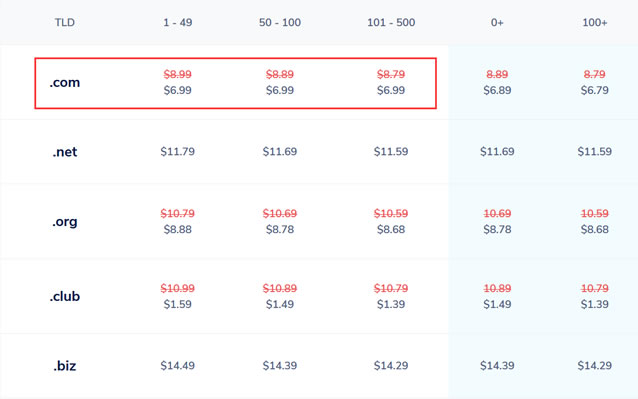Select the $8.88 .org price
Viewport: 638px width, 399px height.
pos(178,229)
